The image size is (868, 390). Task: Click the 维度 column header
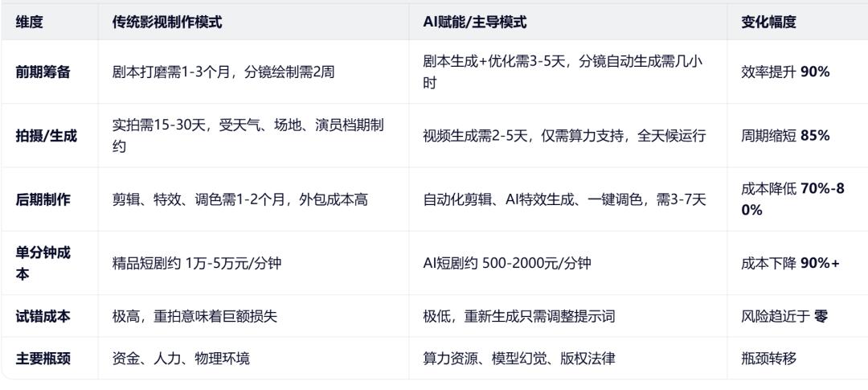[x=30, y=23]
